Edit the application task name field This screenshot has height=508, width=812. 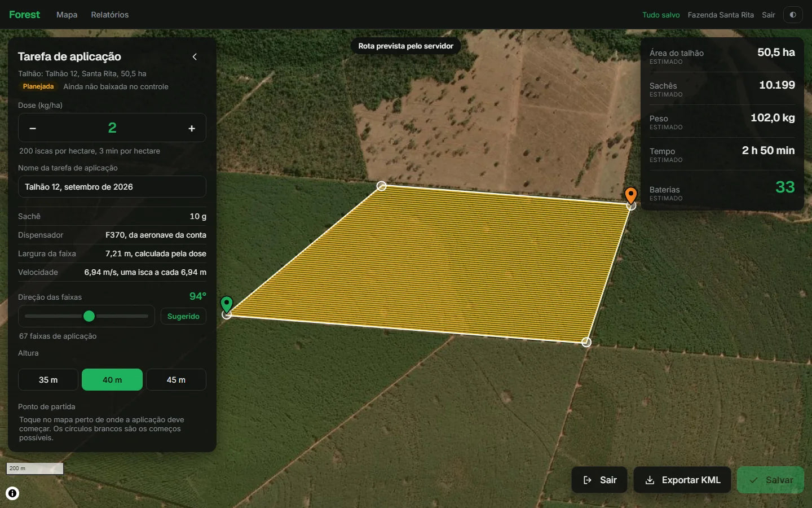tap(112, 187)
